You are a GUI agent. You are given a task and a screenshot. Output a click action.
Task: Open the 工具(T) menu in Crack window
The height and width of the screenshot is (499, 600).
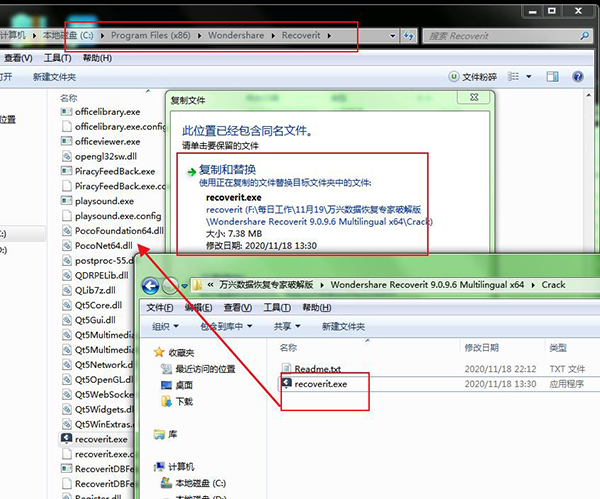coord(277,308)
